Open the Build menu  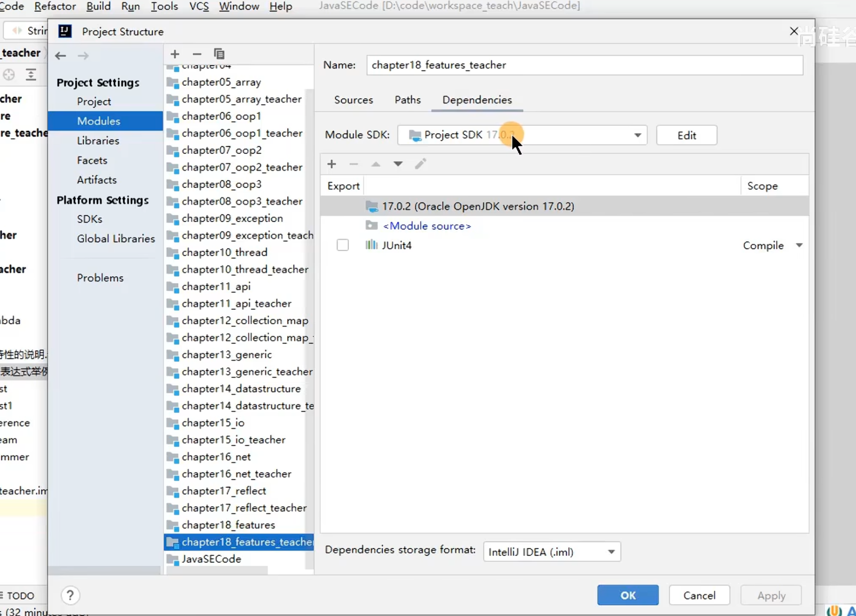point(99,6)
